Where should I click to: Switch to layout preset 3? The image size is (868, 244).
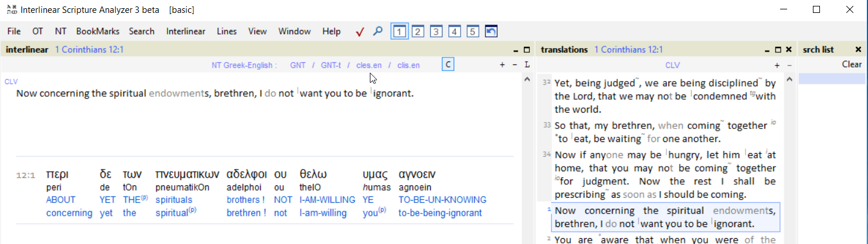coord(436,32)
